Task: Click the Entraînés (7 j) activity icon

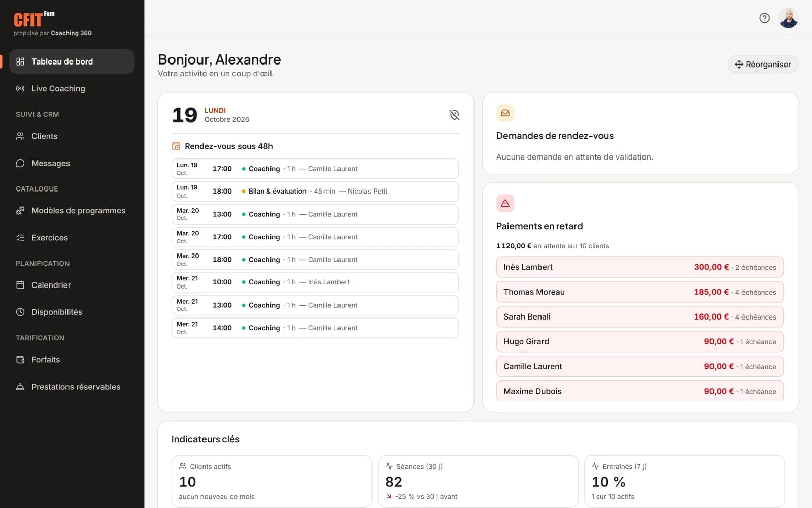Action: [x=596, y=466]
